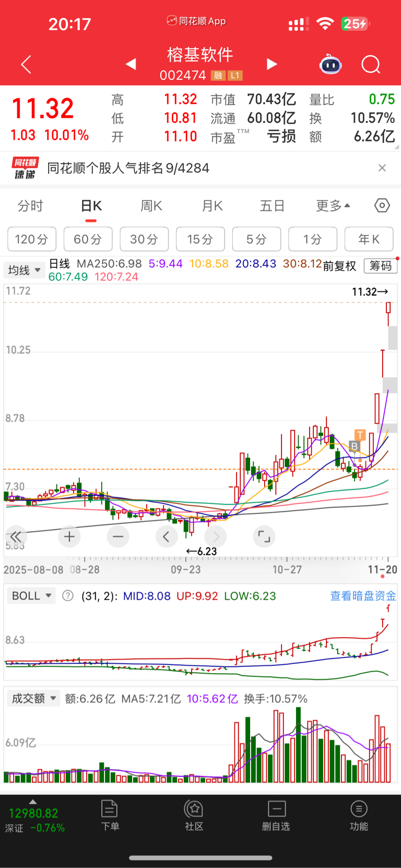Choose the 30分 period
This screenshot has width=401, height=868.
[144, 239]
